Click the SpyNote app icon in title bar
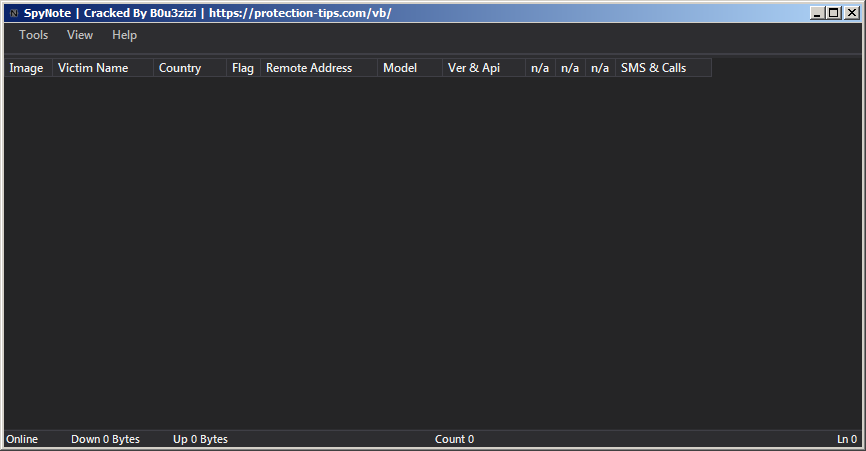This screenshot has height=451, width=866. pos(13,13)
